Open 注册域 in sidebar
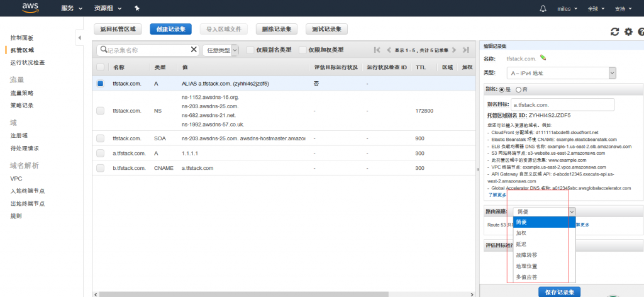 [19, 135]
